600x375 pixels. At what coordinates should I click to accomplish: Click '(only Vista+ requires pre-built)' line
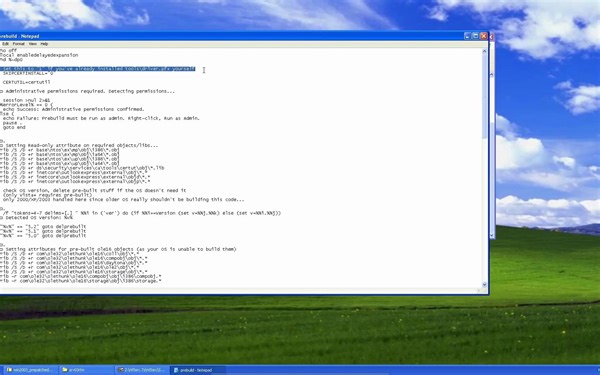(47, 195)
